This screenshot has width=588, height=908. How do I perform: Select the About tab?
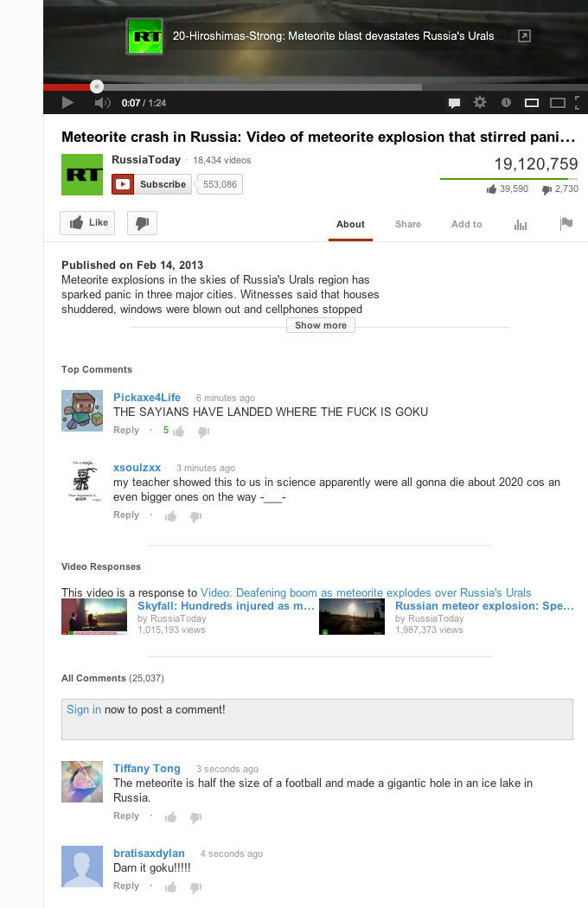point(350,224)
